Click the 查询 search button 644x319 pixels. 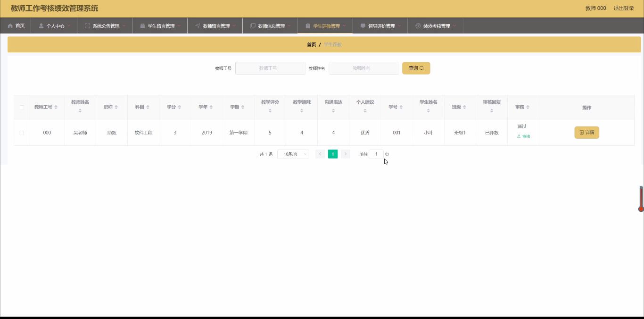tap(416, 68)
